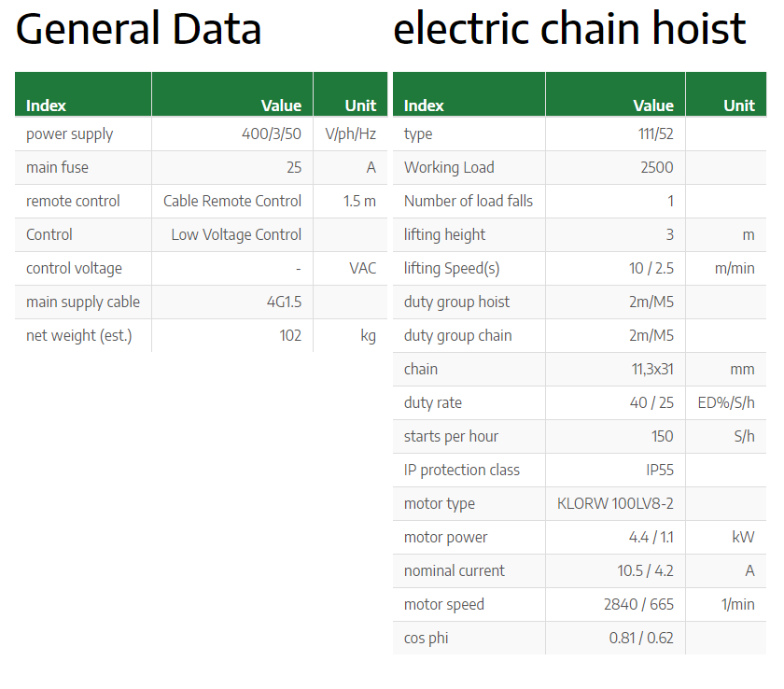The image size is (784, 689).
Task: Click the Number of load falls label
Action: point(469,201)
